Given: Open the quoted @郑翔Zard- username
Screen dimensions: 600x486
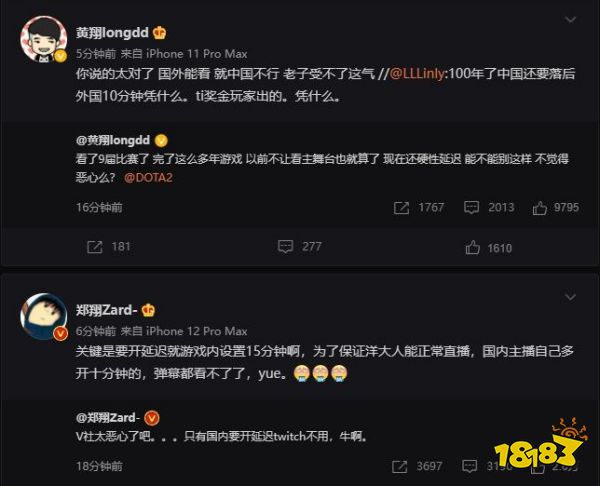Looking at the screenshot, I should coord(106,418).
